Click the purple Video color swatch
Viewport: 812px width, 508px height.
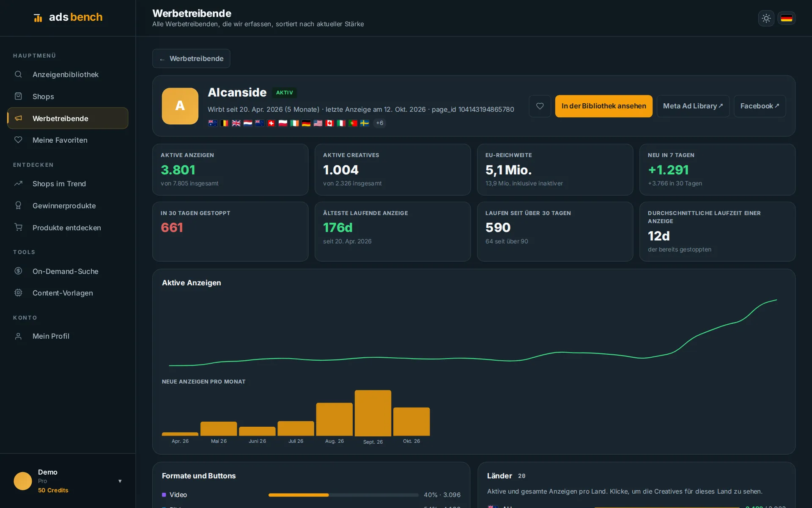(164, 495)
